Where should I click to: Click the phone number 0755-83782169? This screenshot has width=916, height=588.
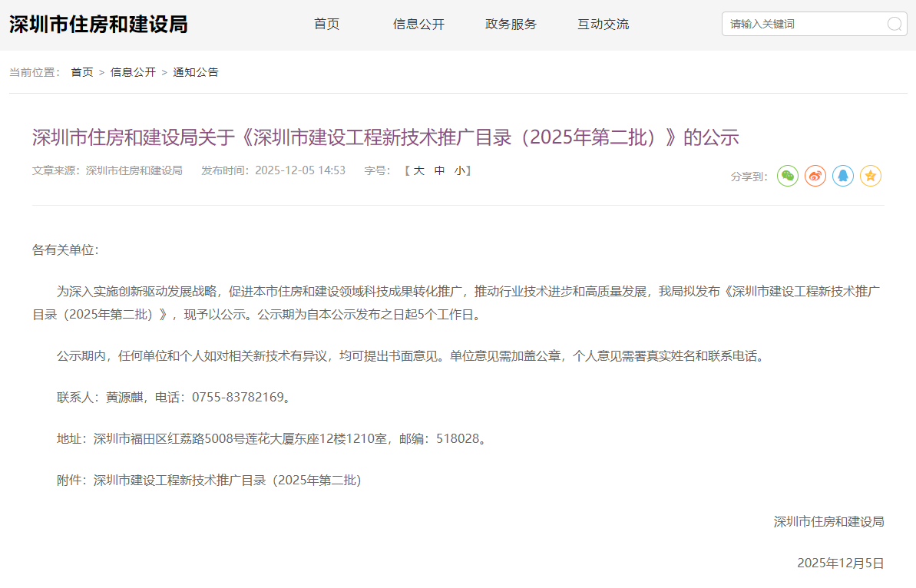[238, 398]
